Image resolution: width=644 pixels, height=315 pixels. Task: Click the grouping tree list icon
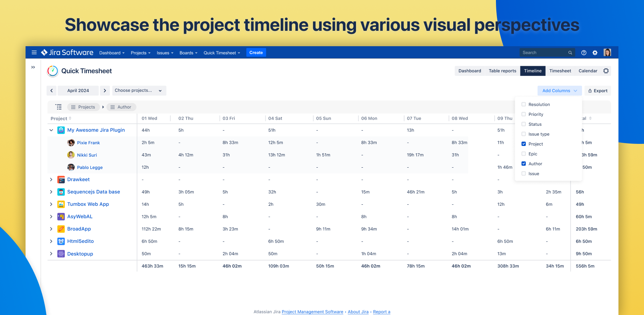coord(58,107)
